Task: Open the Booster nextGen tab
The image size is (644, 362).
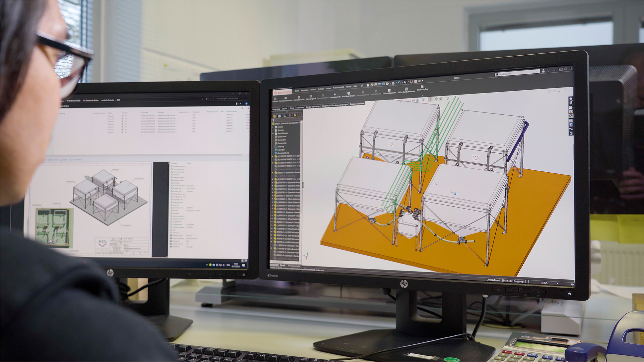Action: (357, 104)
